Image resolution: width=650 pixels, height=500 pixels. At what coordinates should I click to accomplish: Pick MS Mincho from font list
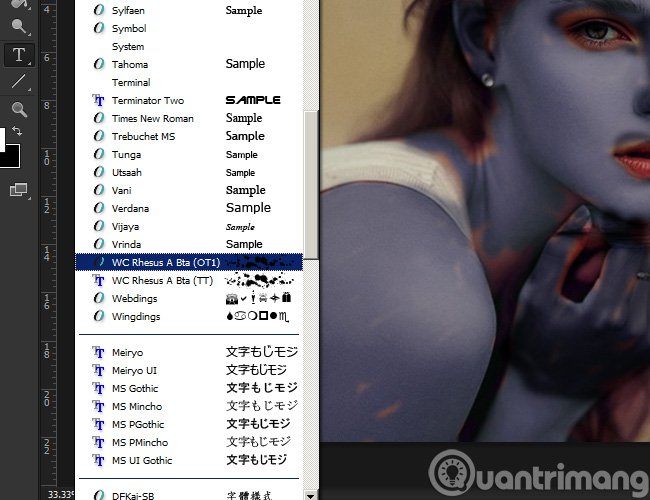tap(189, 407)
